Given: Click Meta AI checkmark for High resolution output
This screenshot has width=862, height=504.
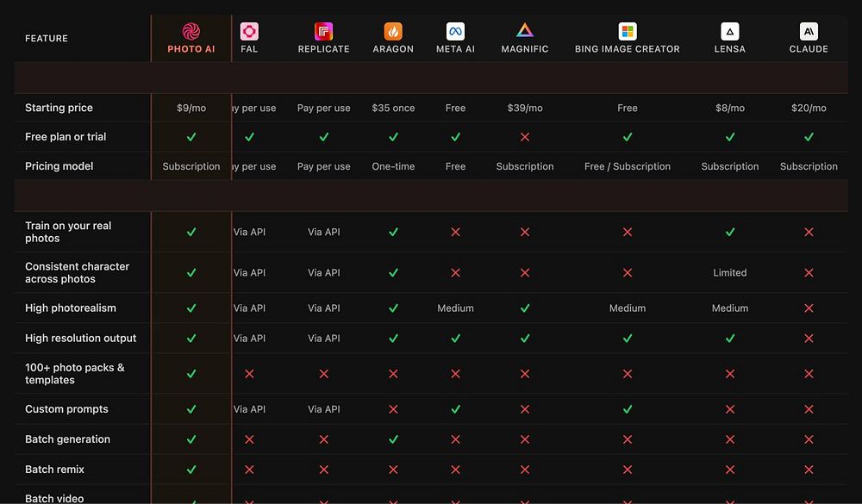Looking at the screenshot, I should coord(455,339).
